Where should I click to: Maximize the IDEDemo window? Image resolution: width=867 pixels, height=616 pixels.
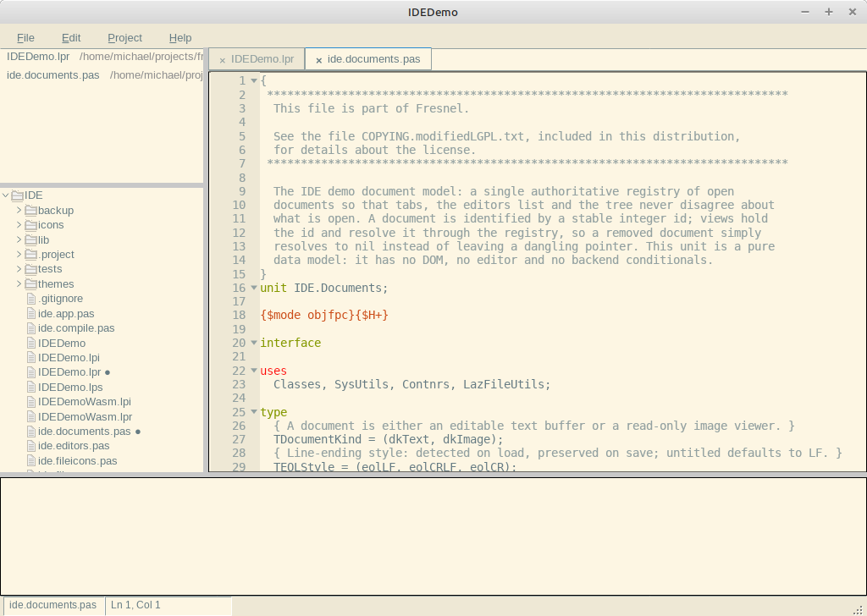[829, 12]
